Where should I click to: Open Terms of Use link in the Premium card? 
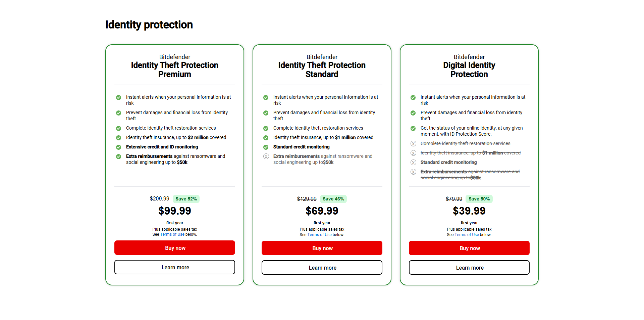(x=172, y=234)
